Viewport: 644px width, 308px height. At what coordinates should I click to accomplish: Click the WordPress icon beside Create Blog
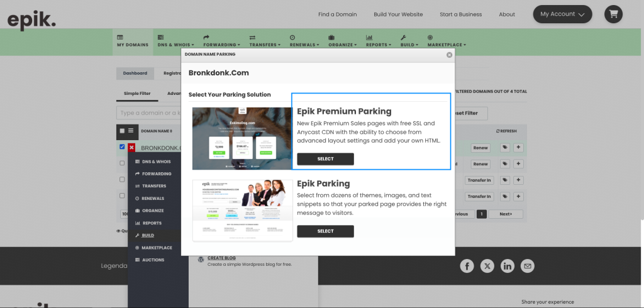pyautogui.click(x=201, y=260)
